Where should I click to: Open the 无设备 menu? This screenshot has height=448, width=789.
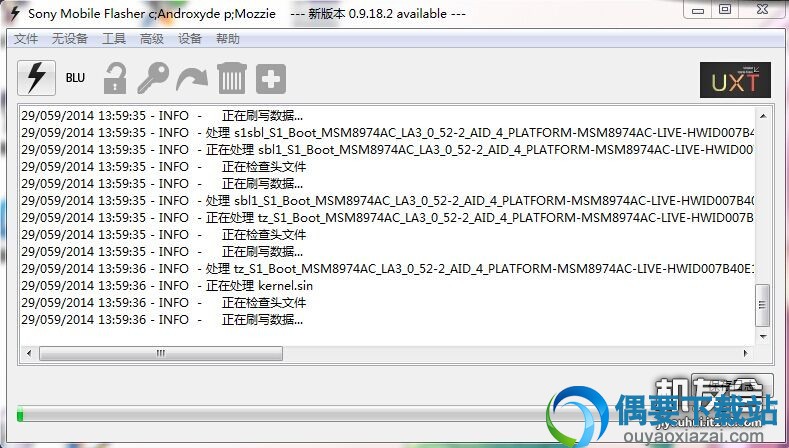tap(70, 39)
